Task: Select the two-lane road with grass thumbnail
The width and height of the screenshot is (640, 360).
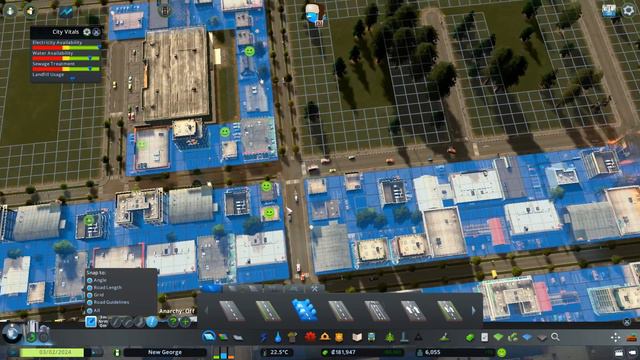Action: (x=268, y=311)
